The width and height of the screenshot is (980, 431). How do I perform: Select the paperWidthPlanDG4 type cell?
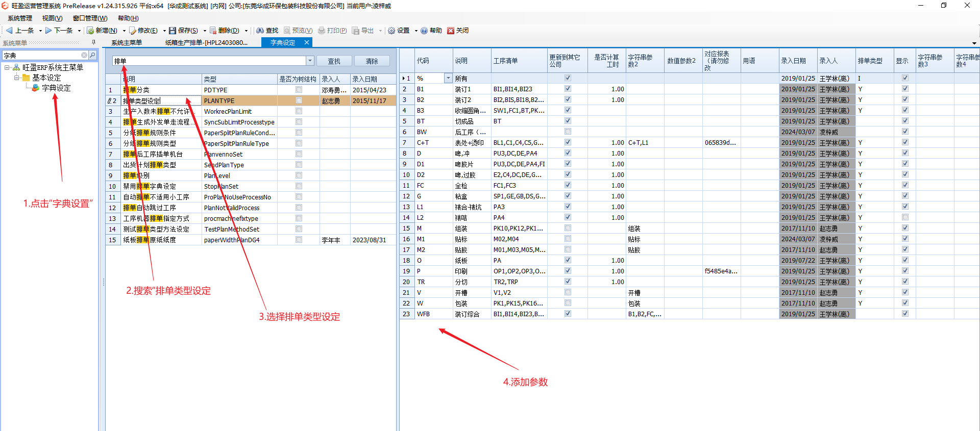(239, 240)
